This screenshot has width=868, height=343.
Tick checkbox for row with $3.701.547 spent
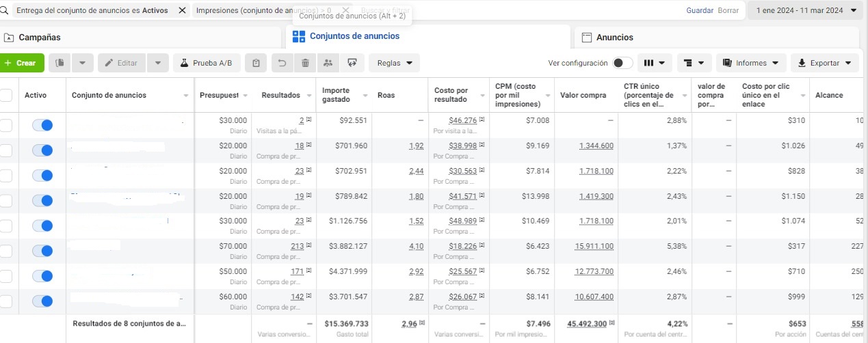click(5, 301)
